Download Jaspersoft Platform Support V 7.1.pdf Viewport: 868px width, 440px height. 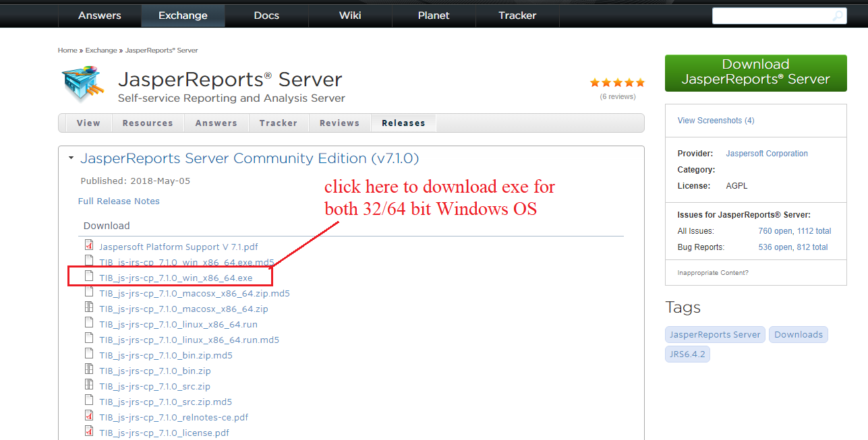pos(178,247)
